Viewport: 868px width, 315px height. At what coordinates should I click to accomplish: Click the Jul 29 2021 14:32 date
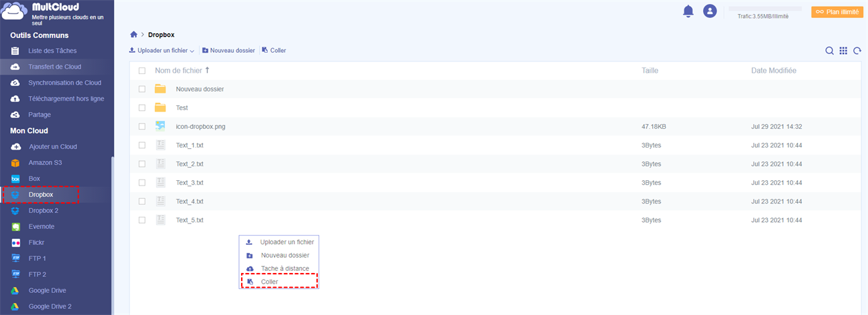coord(777,126)
